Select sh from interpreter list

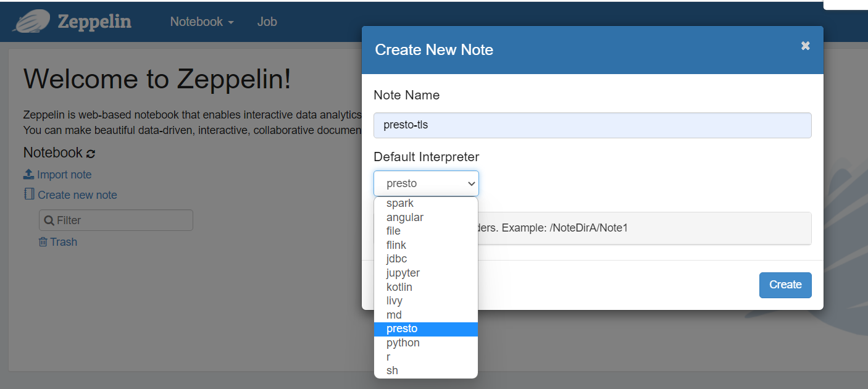426,370
